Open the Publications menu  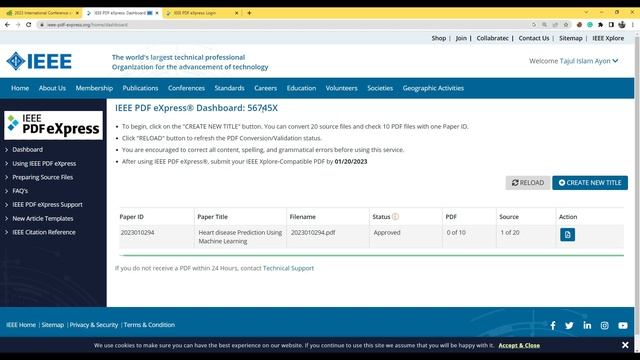[140, 88]
